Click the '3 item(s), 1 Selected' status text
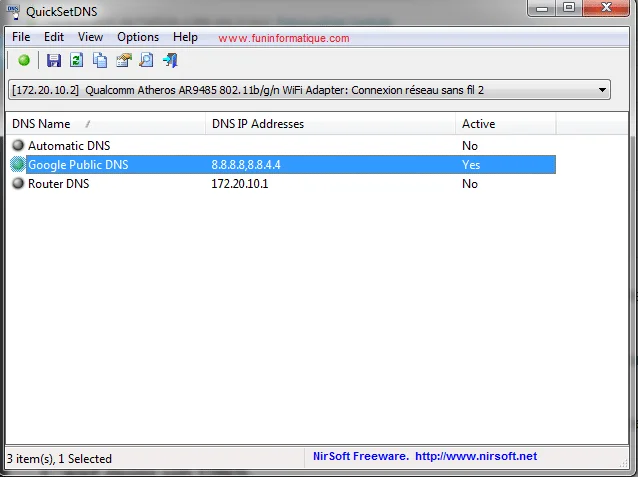The height and width of the screenshot is (478, 638). click(59, 459)
